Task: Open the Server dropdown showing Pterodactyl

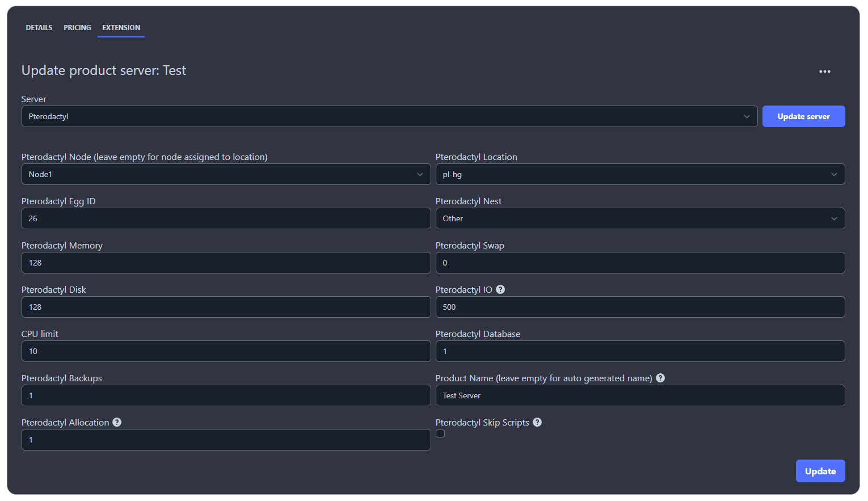Action: coord(389,116)
